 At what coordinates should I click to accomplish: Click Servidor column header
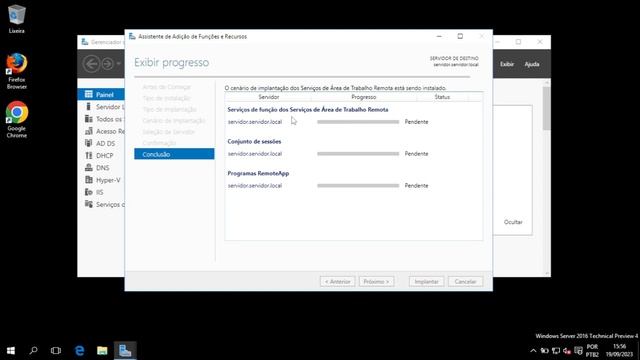(x=268, y=97)
